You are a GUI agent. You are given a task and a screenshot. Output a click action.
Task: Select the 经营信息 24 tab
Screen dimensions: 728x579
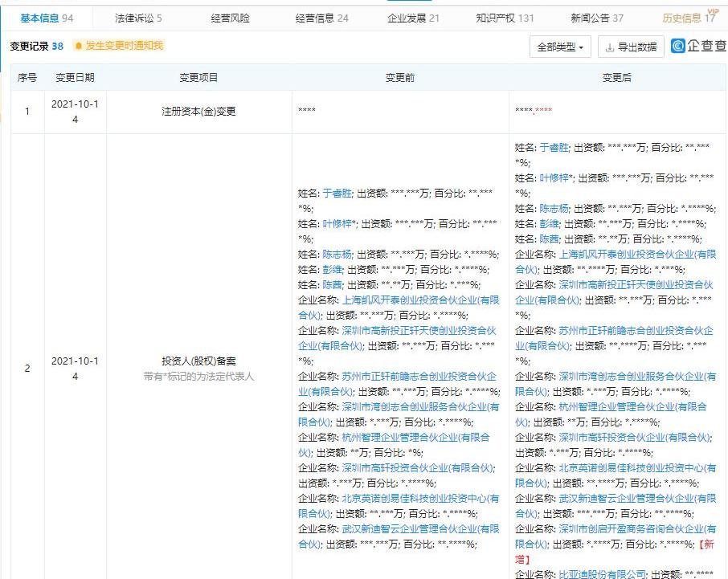(x=321, y=18)
